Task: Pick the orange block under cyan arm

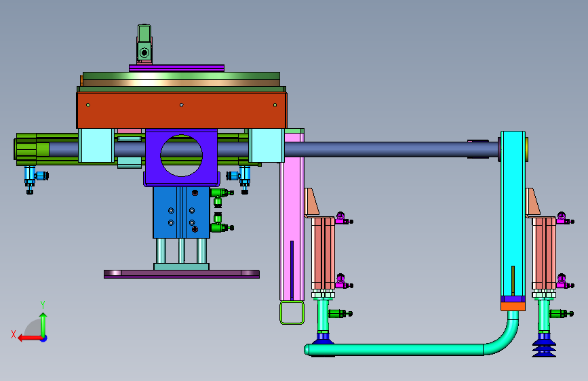Action: coord(513,306)
